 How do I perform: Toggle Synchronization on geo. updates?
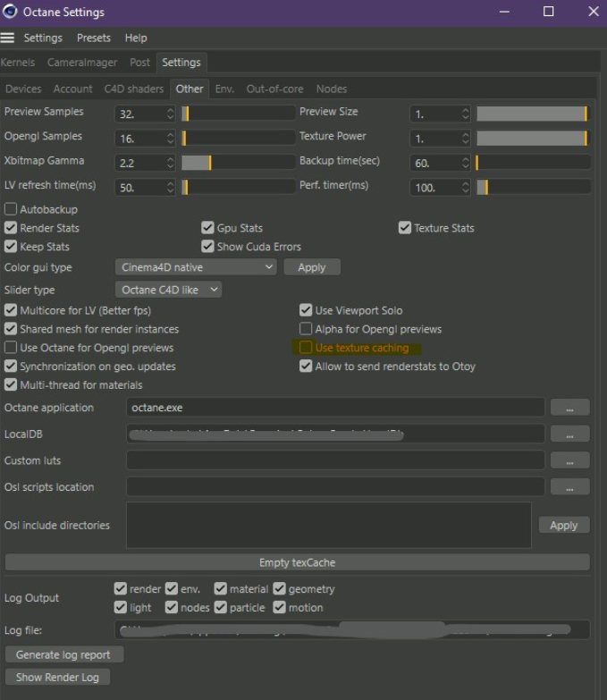pos(11,366)
